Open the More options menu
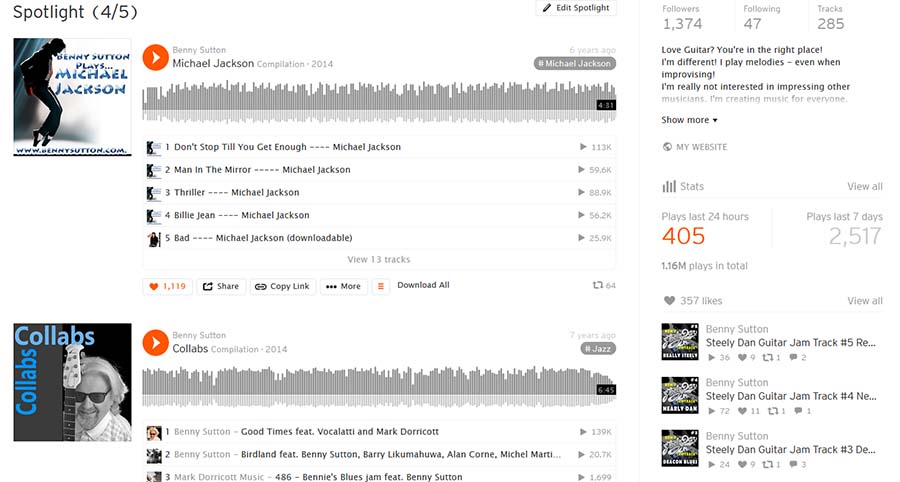This screenshot has height=482, width=900. click(x=343, y=286)
